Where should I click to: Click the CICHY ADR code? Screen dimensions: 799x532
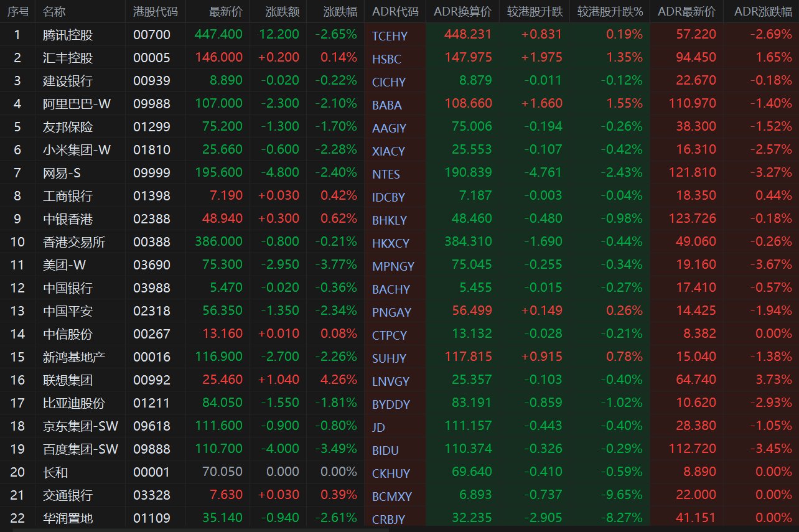(x=388, y=82)
